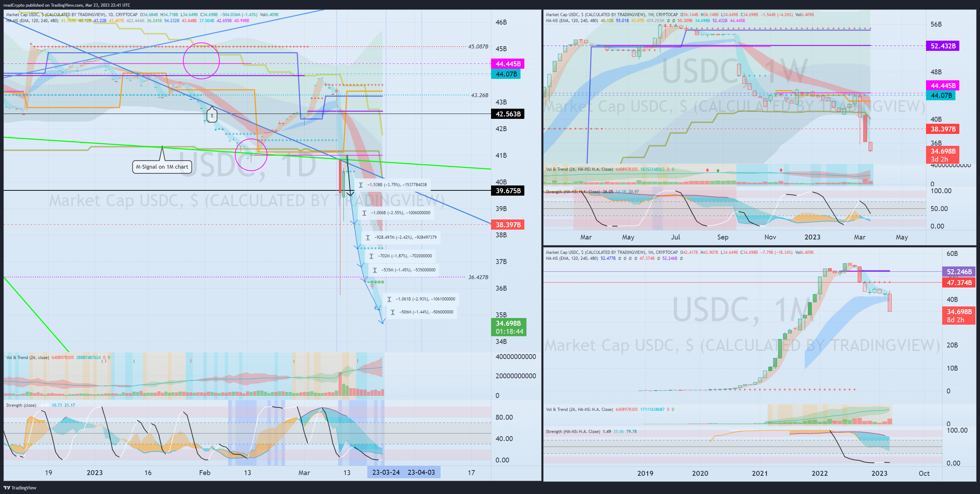Screen dimensions: 980x494
Task: Click the 36.427B horizontal line text
Action: pos(478,277)
